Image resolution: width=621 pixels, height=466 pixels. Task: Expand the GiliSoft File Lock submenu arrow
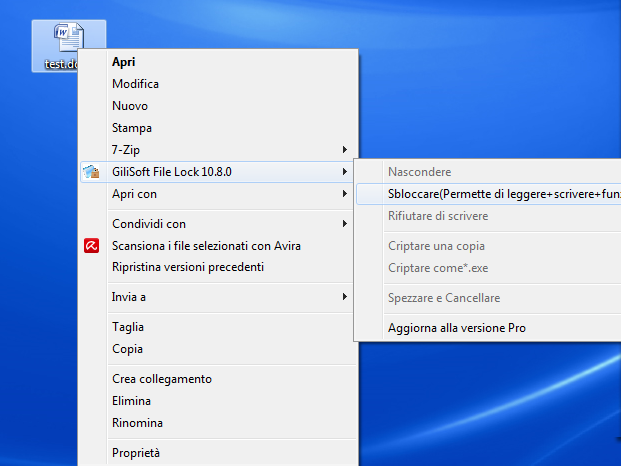(345, 172)
